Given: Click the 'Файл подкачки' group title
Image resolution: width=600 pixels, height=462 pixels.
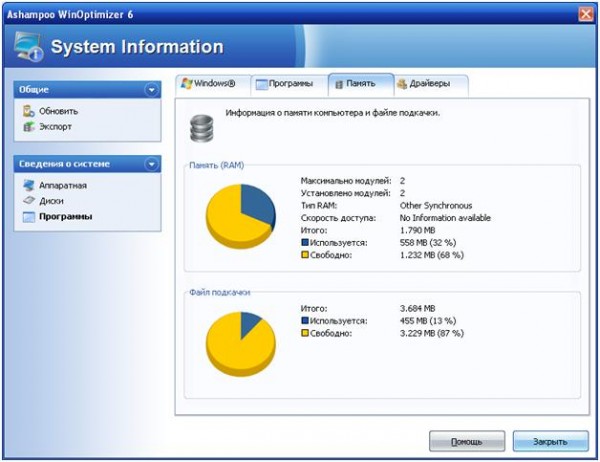Looking at the screenshot, I should (220, 292).
